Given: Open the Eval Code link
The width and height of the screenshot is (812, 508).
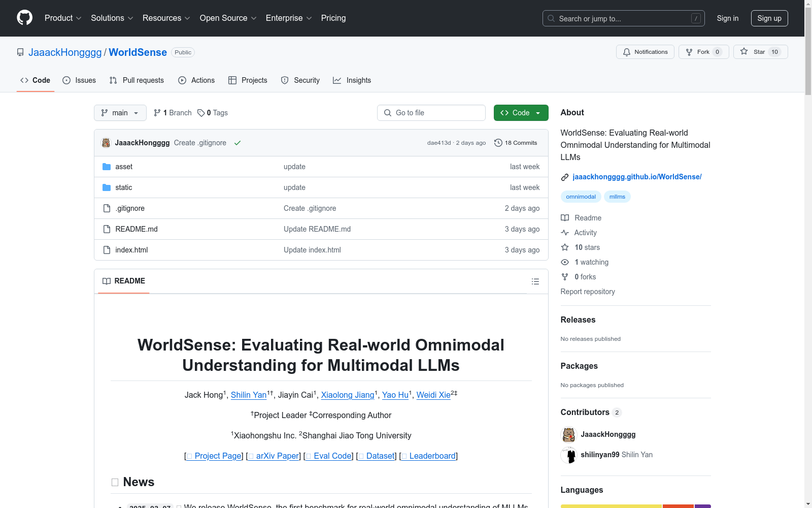Looking at the screenshot, I should [328, 456].
